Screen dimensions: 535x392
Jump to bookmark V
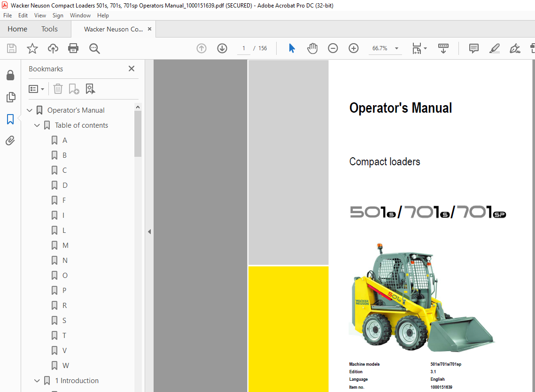[64, 350]
